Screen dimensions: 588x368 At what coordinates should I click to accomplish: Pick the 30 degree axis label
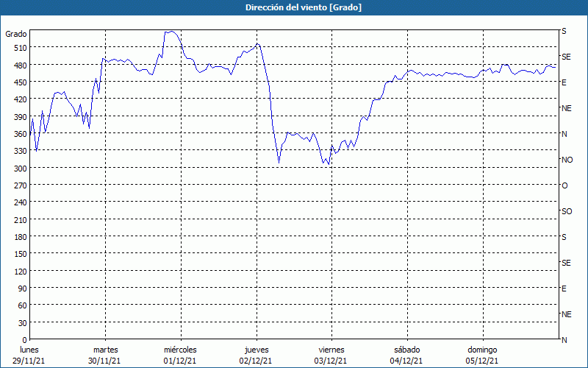(23, 323)
